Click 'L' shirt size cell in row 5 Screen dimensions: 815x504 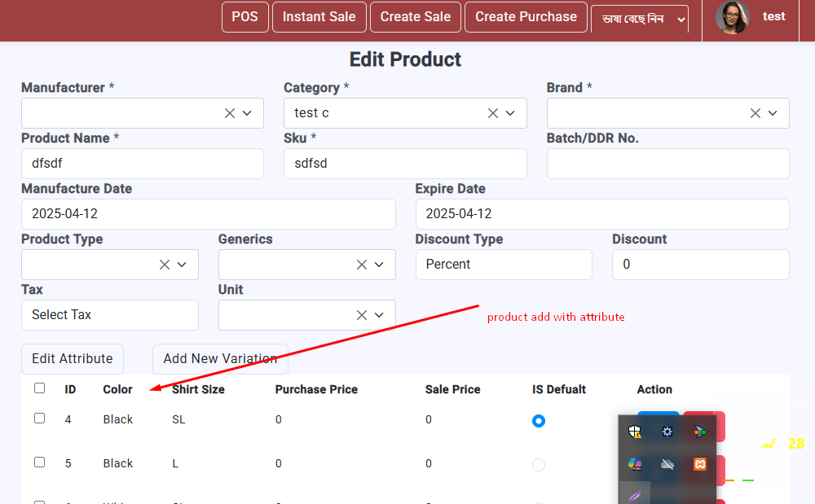click(175, 463)
